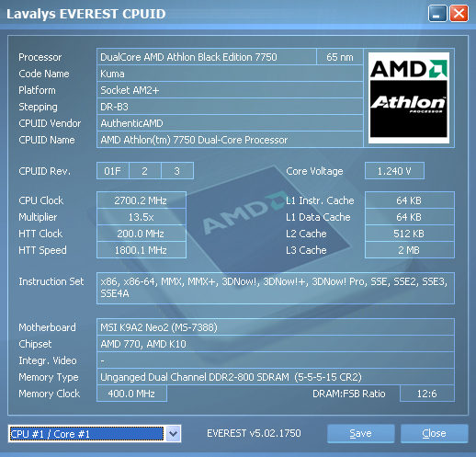Click the Integr. Video dash value

[276, 360]
